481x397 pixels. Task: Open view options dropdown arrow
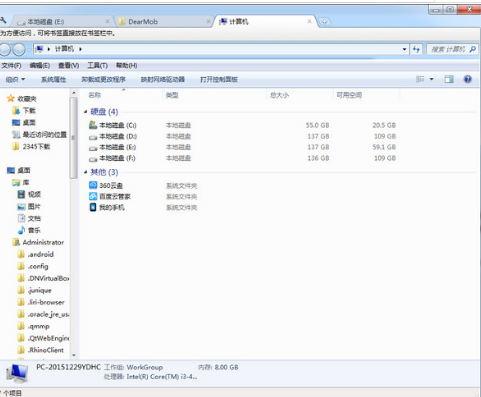pyautogui.click(x=431, y=79)
